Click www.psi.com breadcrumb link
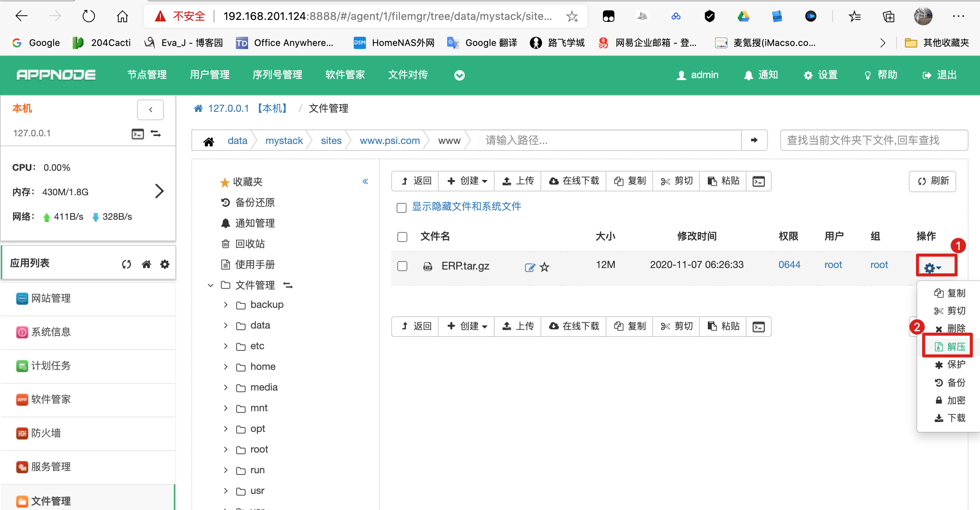 click(390, 141)
